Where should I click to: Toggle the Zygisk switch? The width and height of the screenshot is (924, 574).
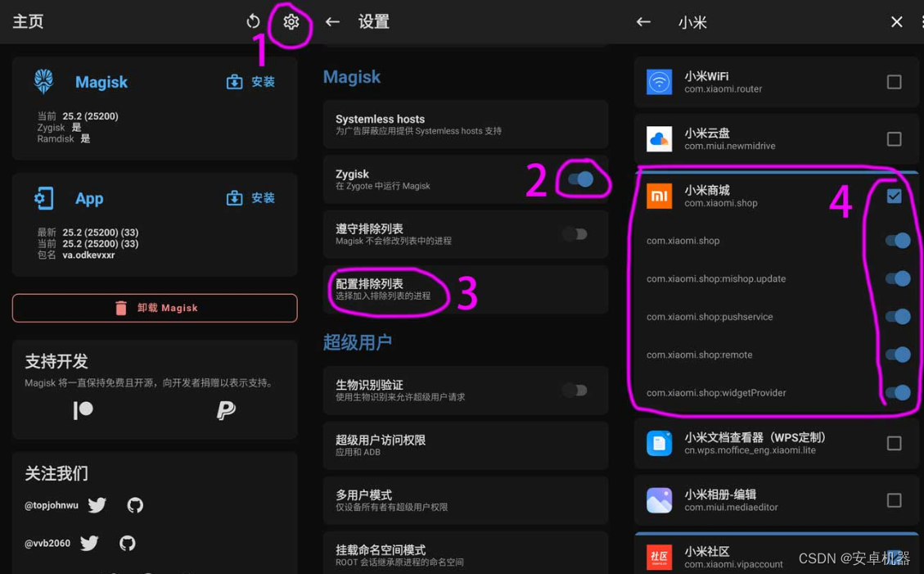click(x=581, y=179)
